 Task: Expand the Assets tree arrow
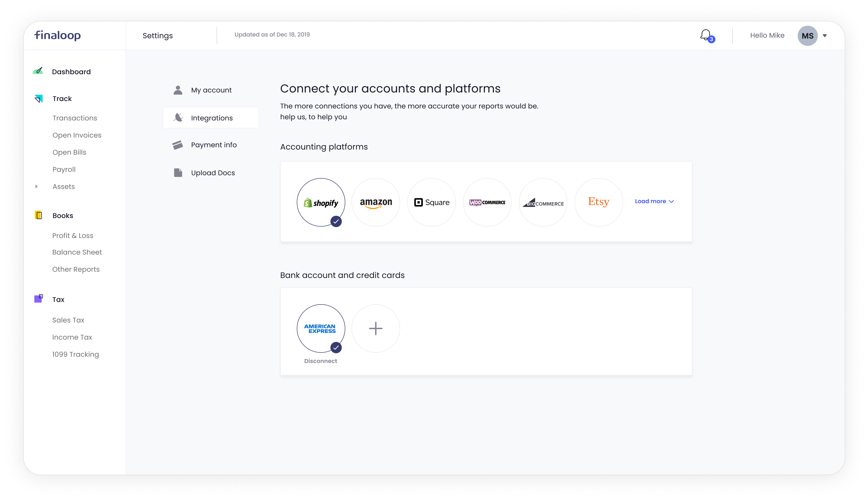point(37,186)
